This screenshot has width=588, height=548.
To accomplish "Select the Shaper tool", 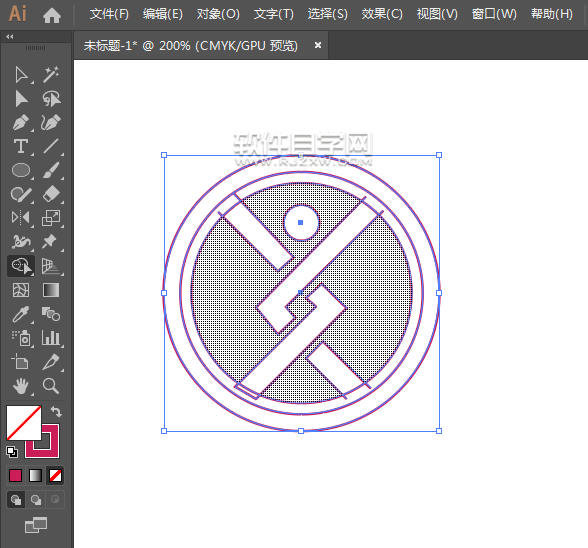I will point(21,194).
